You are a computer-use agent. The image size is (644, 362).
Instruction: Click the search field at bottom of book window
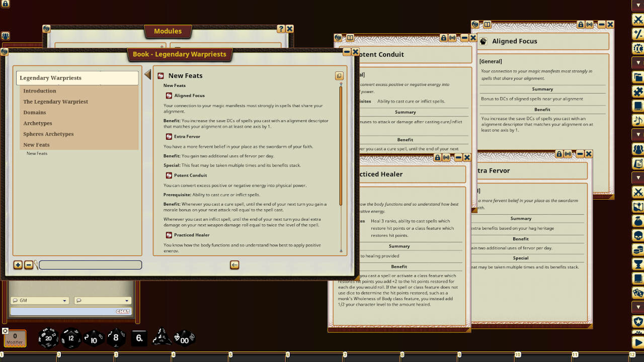pyautogui.click(x=91, y=264)
